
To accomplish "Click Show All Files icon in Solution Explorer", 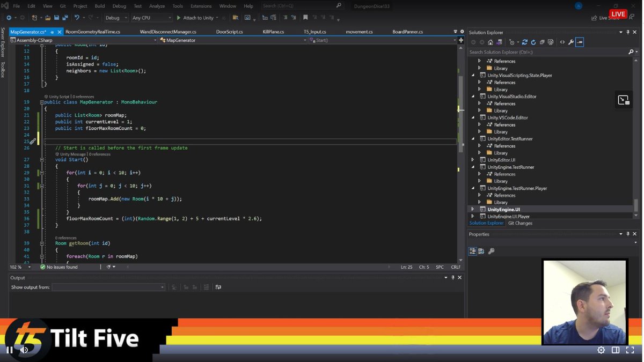I will 551,42.
